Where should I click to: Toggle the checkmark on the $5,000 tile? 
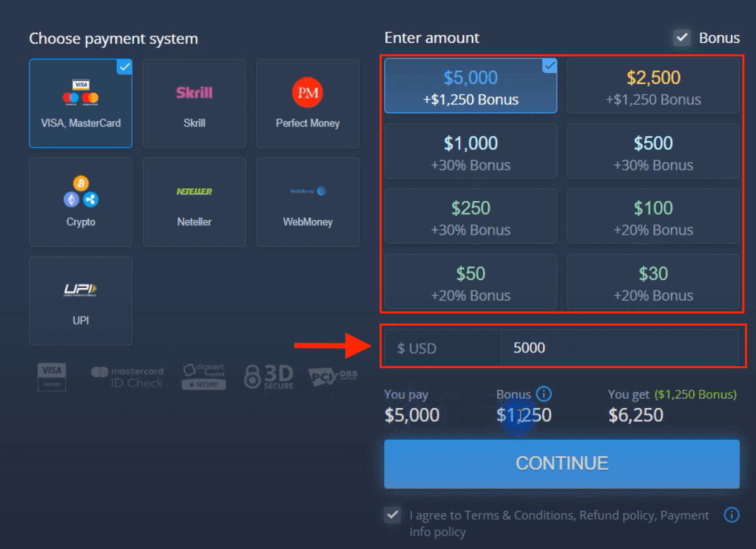(550, 65)
